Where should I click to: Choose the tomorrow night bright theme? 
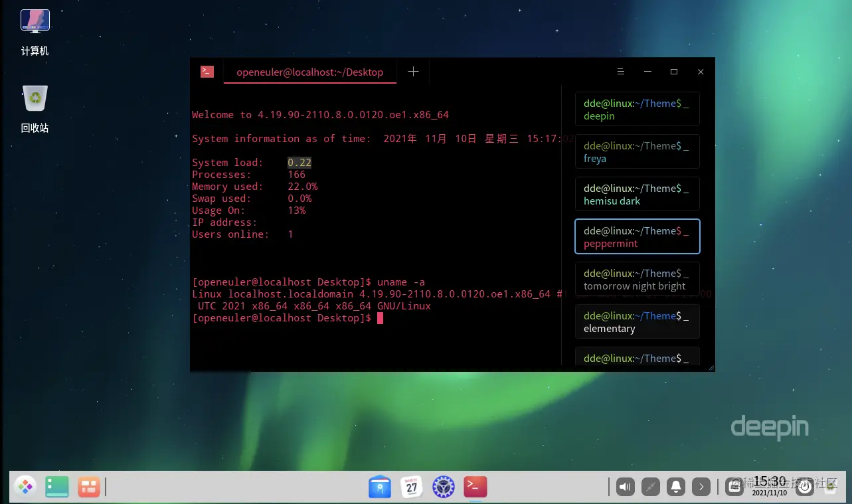click(637, 279)
